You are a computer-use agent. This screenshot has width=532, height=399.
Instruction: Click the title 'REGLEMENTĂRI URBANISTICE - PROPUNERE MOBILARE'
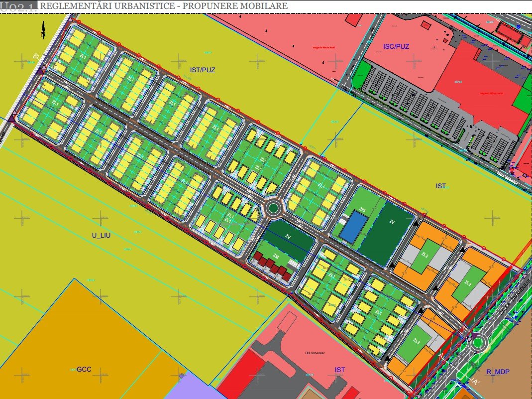click(164, 6)
